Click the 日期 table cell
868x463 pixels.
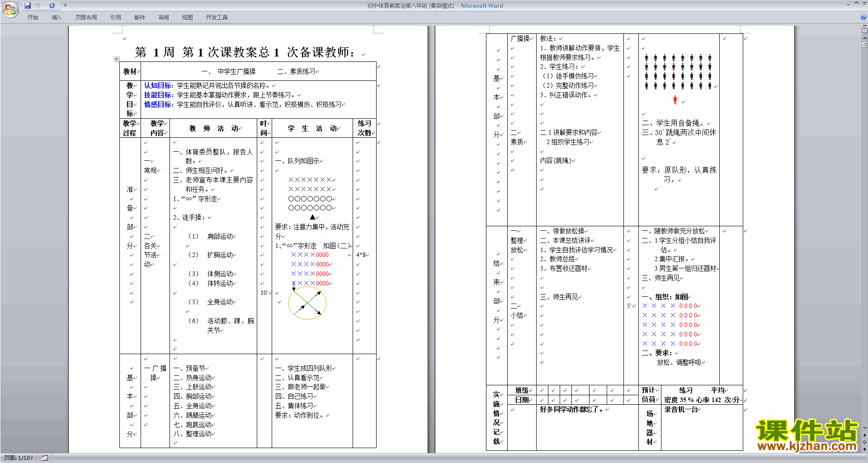tap(522, 400)
